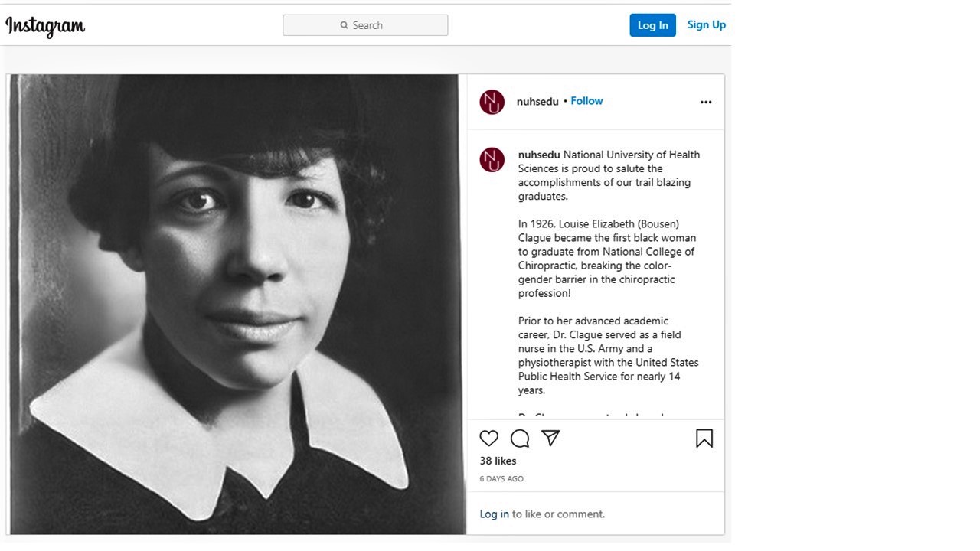980x551 pixels.
Task: Click the 6 days ago timestamp
Action: click(x=501, y=479)
